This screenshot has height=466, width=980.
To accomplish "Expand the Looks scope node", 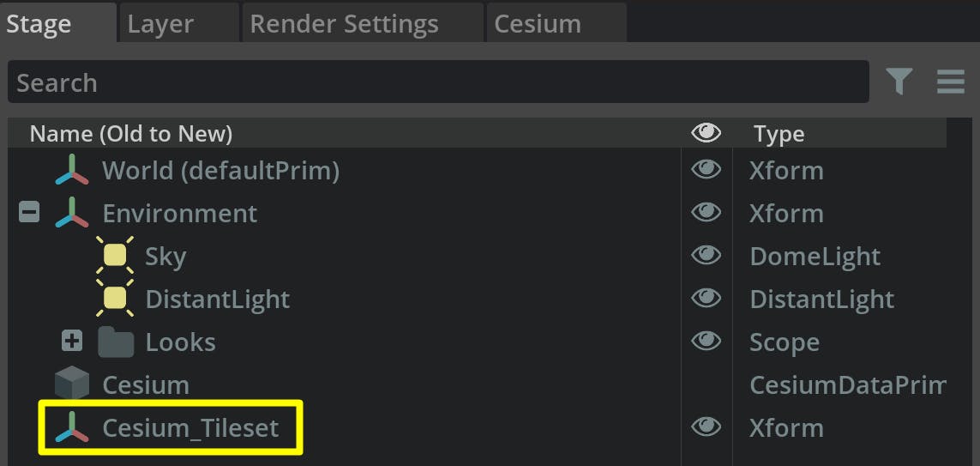I will [x=72, y=342].
